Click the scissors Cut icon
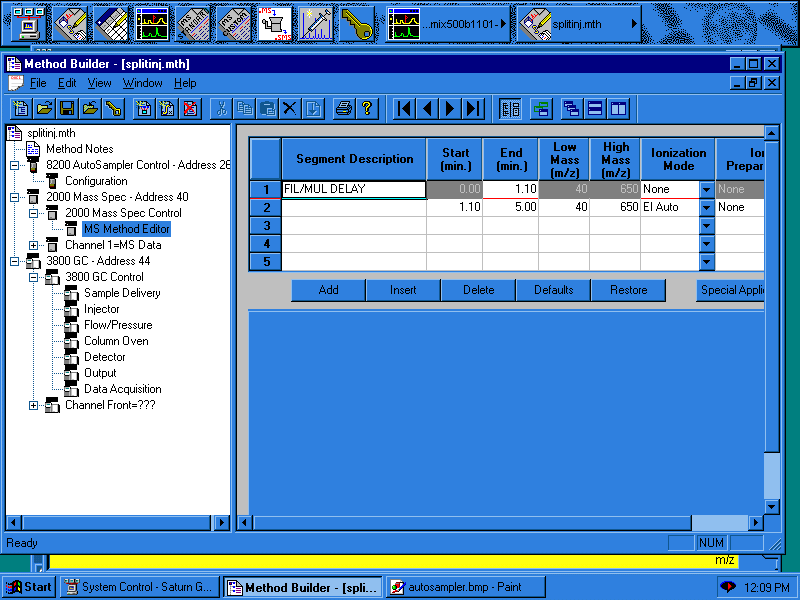Viewport: 800px width, 600px height. pos(221,109)
